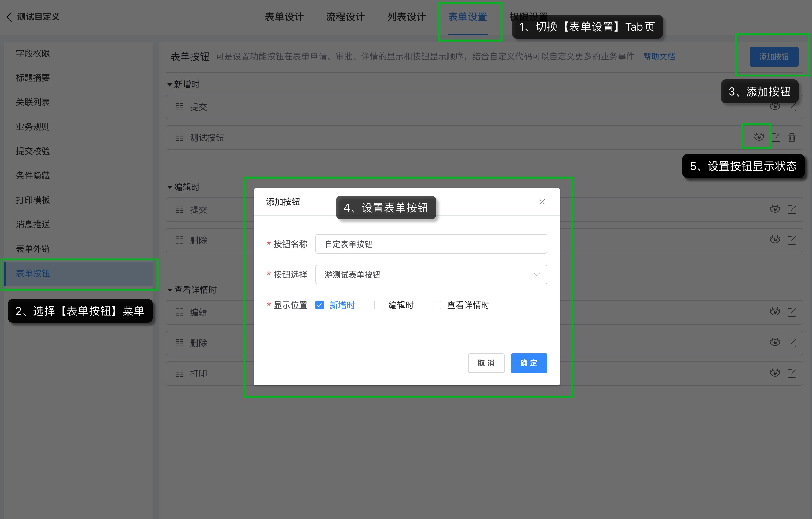Click drag handle icon of 新增时 提交 row
812x519 pixels.
[x=179, y=107]
